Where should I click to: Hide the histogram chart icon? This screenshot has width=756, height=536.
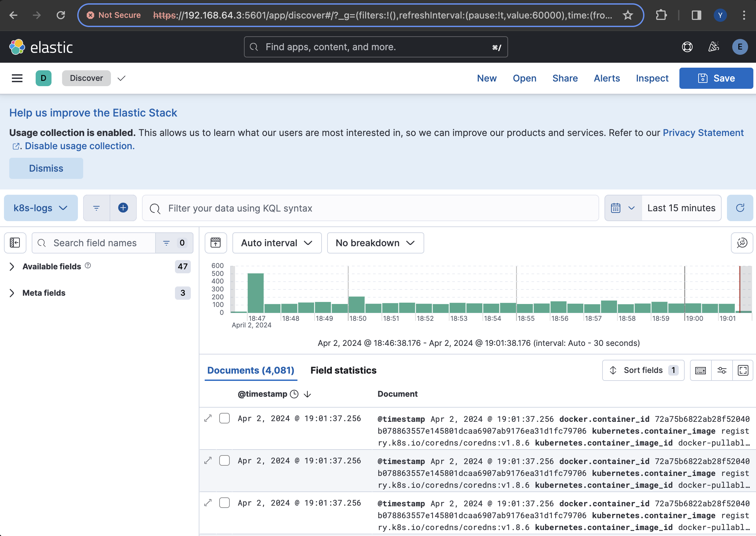point(216,243)
